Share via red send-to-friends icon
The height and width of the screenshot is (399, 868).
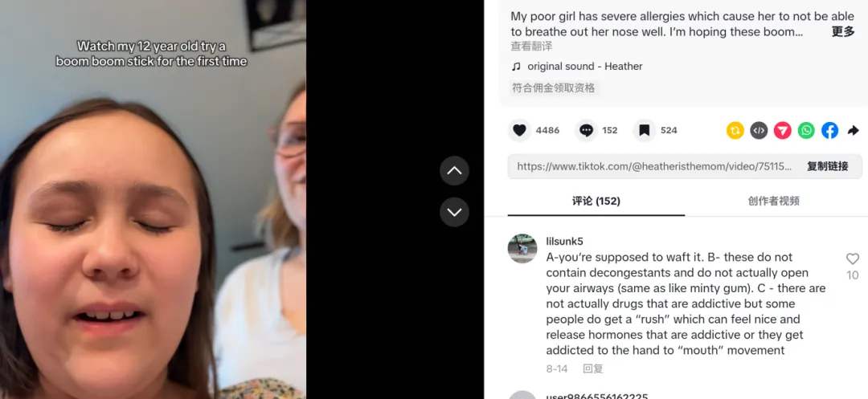(783, 130)
